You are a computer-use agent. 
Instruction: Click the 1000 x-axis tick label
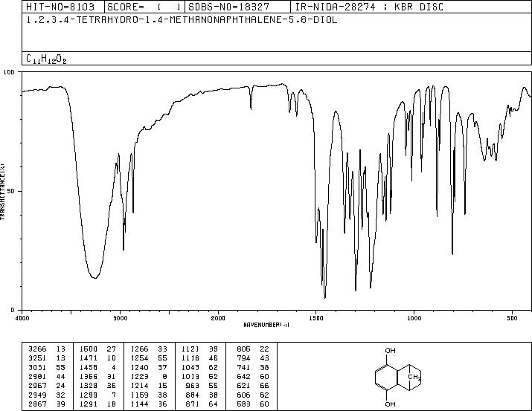[x=414, y=318]
